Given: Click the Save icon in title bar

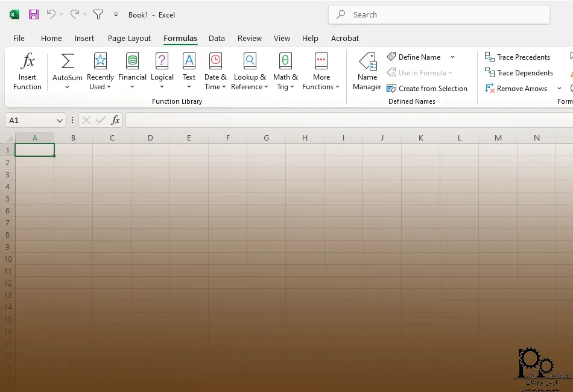Looking at the screenshot, I should coord(34,14).
